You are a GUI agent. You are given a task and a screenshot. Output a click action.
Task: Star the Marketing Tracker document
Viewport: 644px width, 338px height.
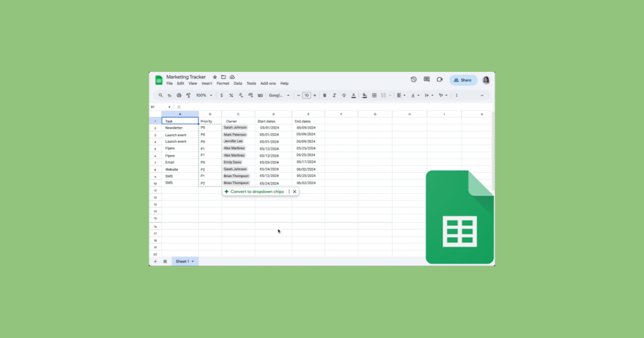215,77
